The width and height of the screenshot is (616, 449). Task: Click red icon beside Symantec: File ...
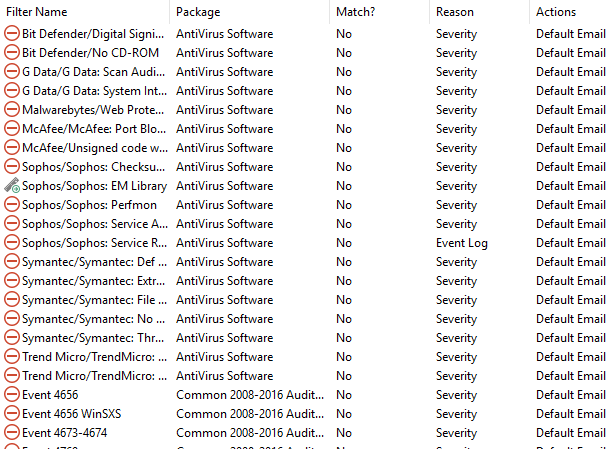tap(12, 299)
